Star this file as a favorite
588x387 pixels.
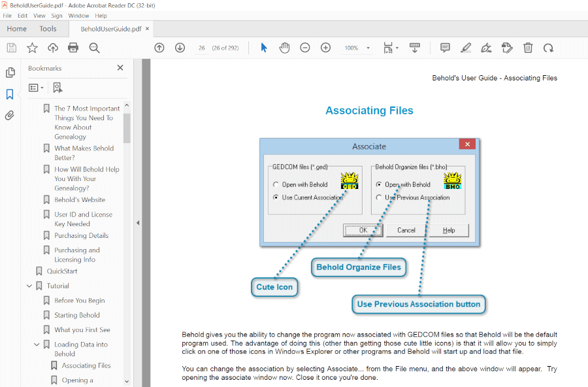(32, 48)
